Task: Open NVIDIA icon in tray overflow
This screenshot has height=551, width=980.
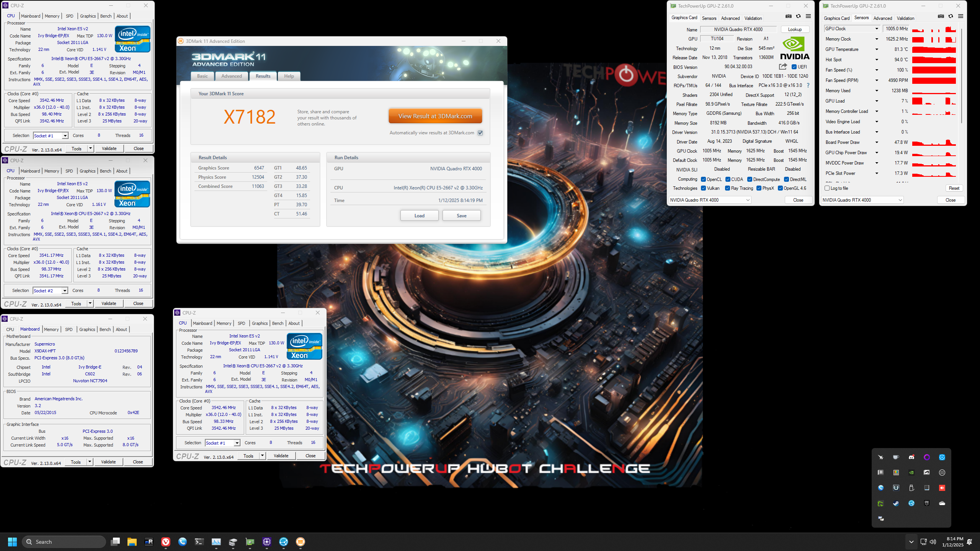Action: pyautogui.click(x=911, y=473)
